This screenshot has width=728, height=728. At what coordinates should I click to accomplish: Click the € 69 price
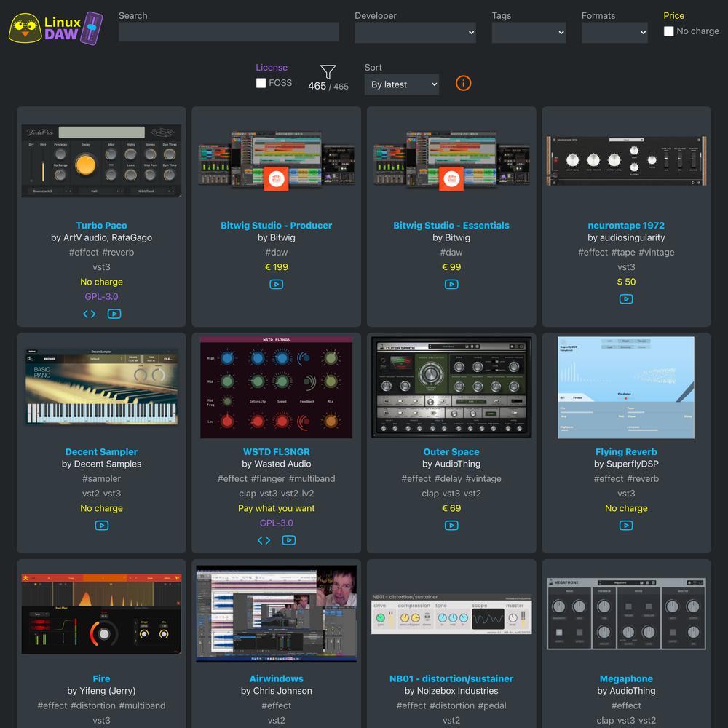(451, 508)
